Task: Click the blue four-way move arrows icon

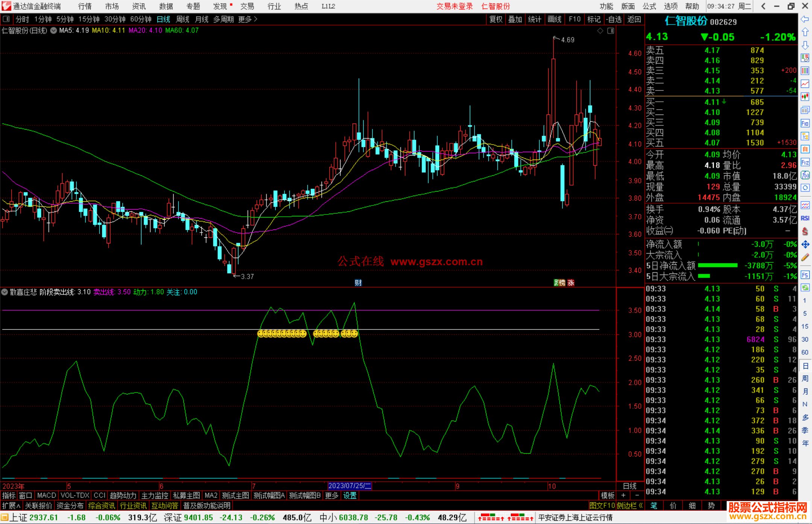Action: (x=805, y=245)
